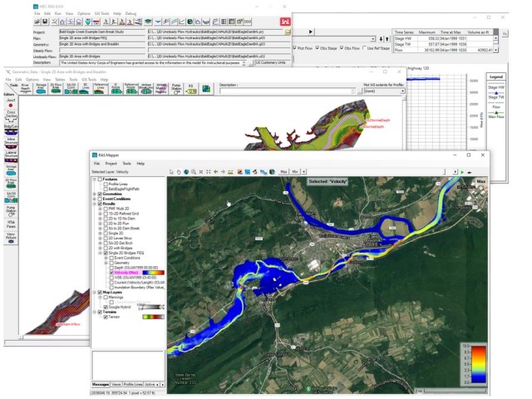Uncheck the Terrain layer checkbox
Viewport: 532px width, 399px height.
point(106,317)
